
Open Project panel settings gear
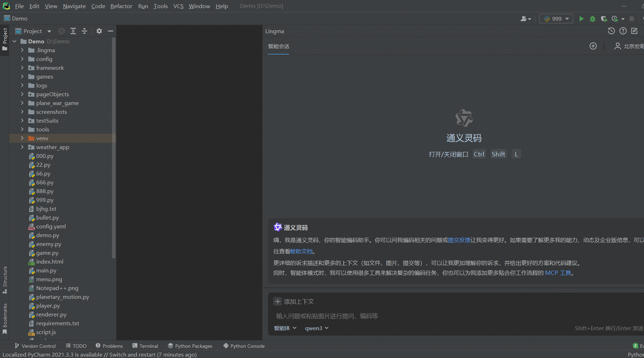(99, 31)
